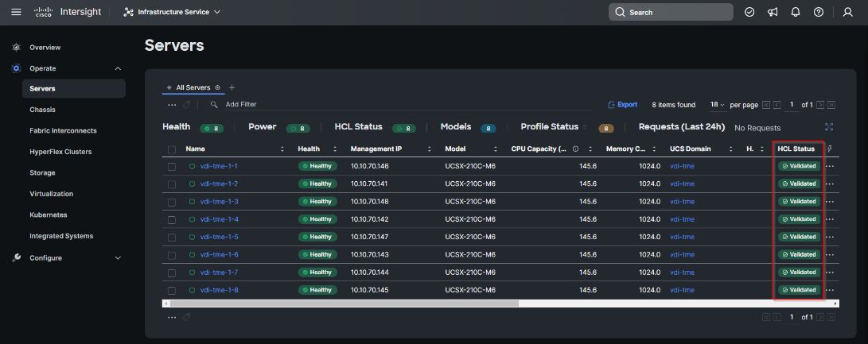Check the box for vdi-tme-1-3
The image size is (868, 344).
[x=172, y=202]
